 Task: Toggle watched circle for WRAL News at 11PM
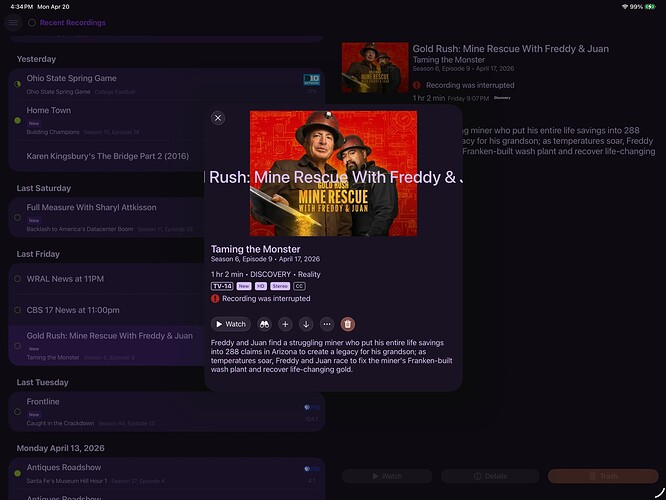pos(17,279)
